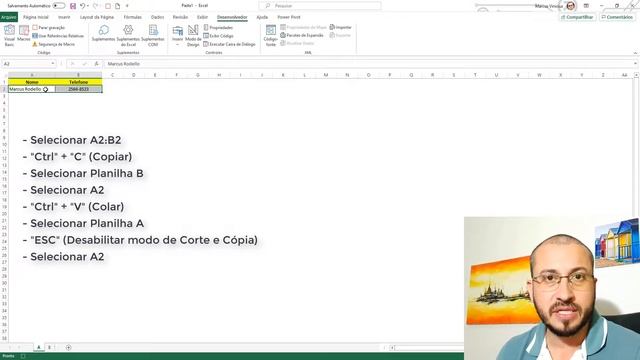
Task: Customize the Quick Access Toolbar dropdown
Action: (x=127, y=6)
